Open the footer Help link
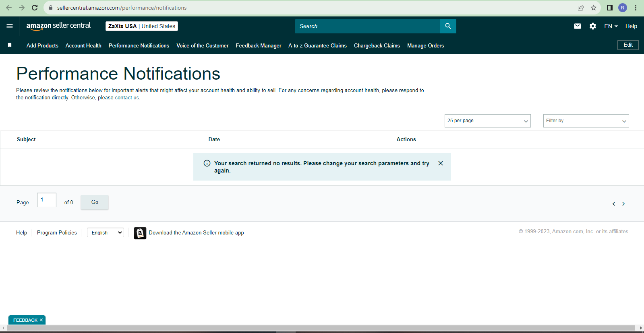 pos(22,233)
